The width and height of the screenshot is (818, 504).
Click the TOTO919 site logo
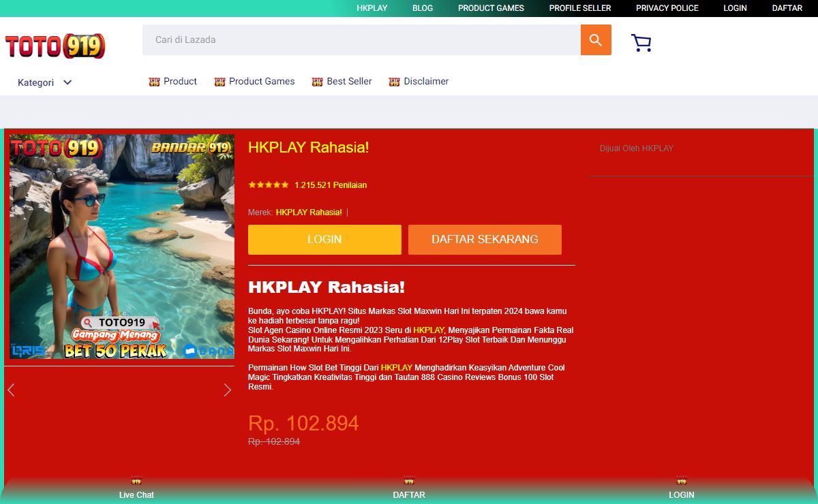55,46
